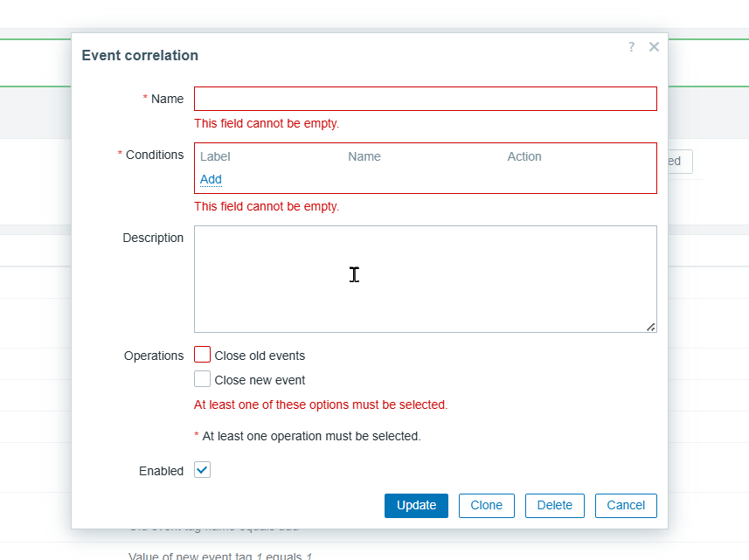Click the Event correlation dialog title

click(x=140, y=55)
